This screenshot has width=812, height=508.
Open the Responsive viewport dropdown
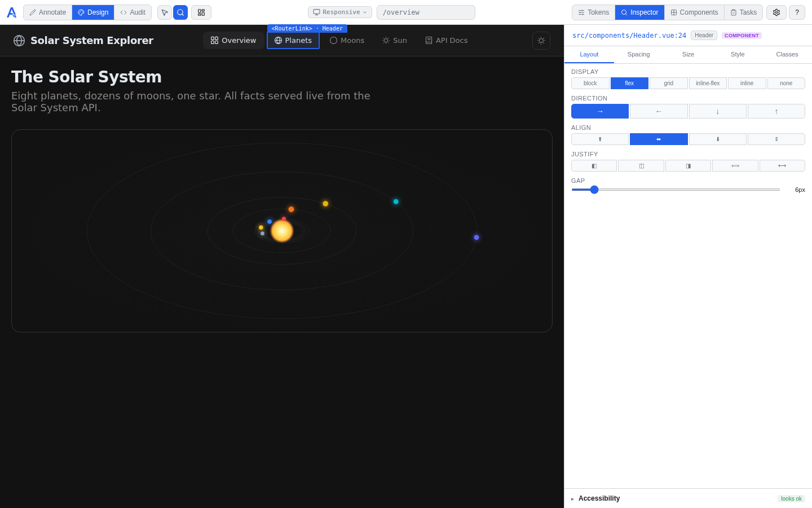click(x=340, y=12)
